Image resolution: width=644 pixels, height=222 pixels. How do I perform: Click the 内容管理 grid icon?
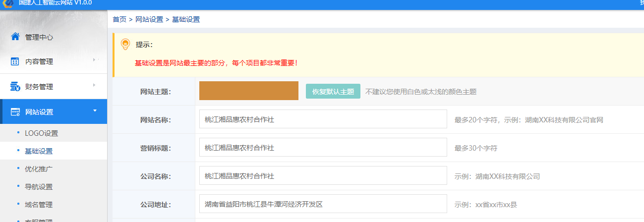click(15, 61)
